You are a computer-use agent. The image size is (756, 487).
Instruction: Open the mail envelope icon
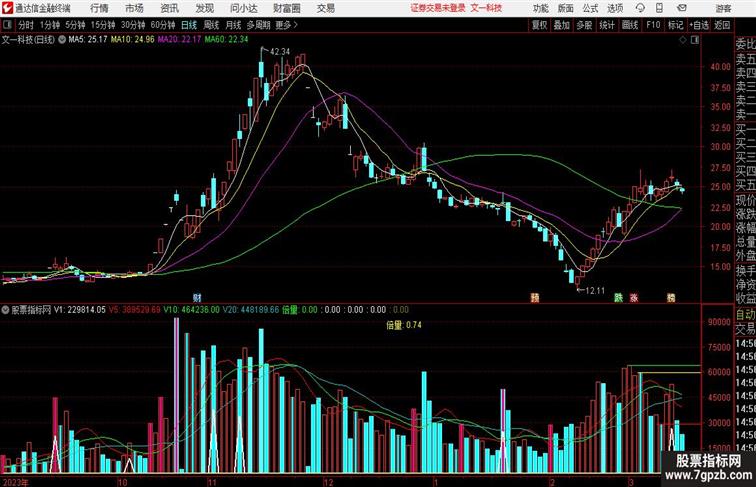coord(682,8)
